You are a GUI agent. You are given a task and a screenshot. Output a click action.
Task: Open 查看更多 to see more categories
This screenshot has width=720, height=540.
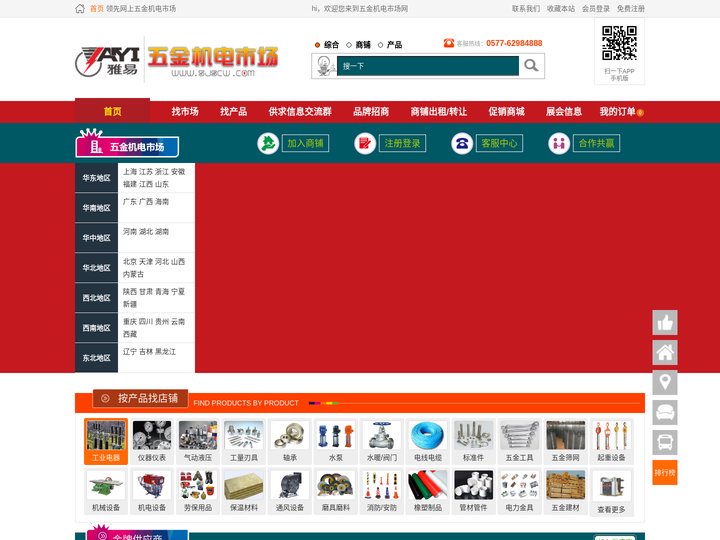pyautogui.click(x=611, y=492)
